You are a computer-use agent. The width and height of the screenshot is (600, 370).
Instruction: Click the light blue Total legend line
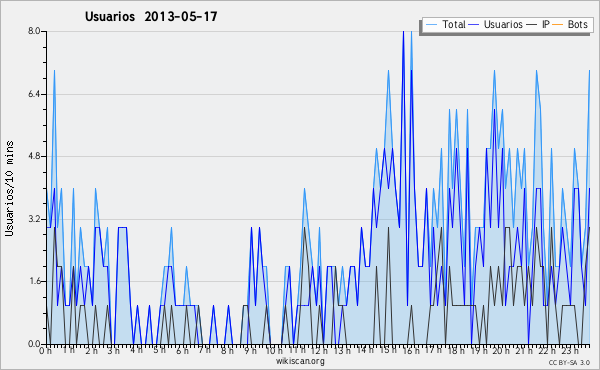click(431, 25)
